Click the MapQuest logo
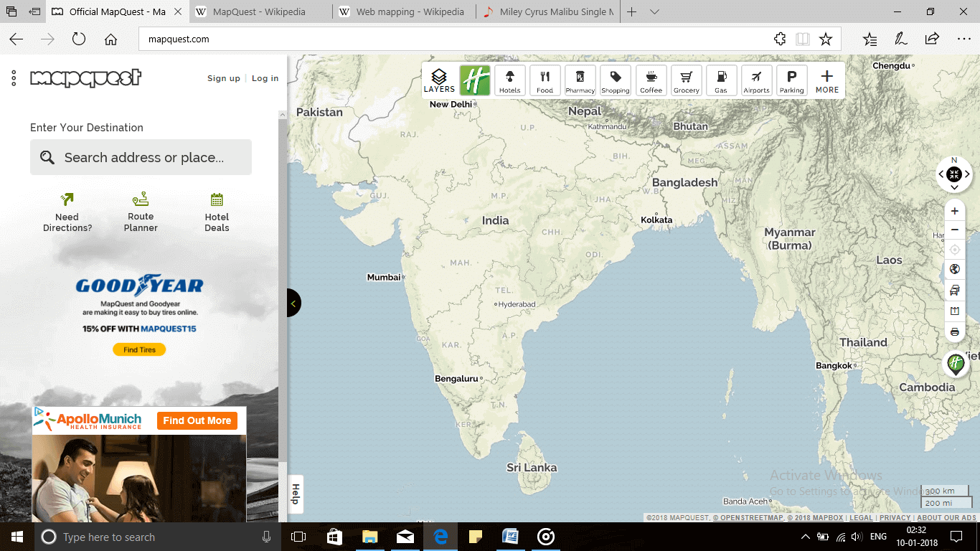The image size is (980, 551). [x=86, y=77]
